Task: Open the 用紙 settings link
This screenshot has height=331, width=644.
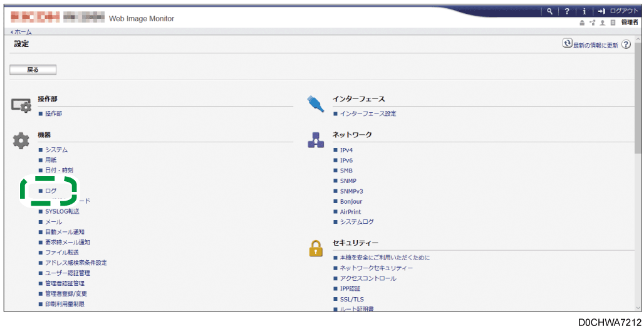Action: point(51,160)
